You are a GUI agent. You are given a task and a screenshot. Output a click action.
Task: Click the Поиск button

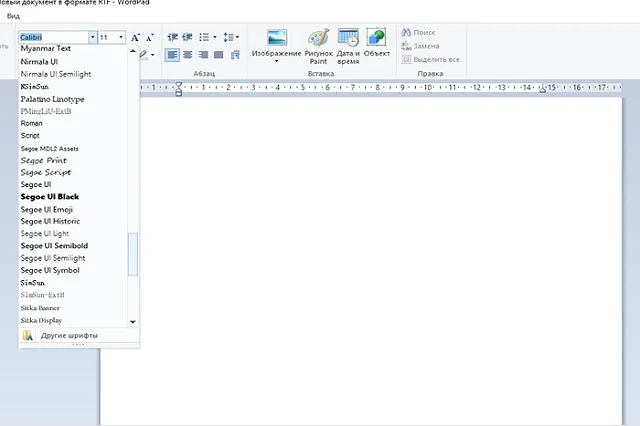418,33
